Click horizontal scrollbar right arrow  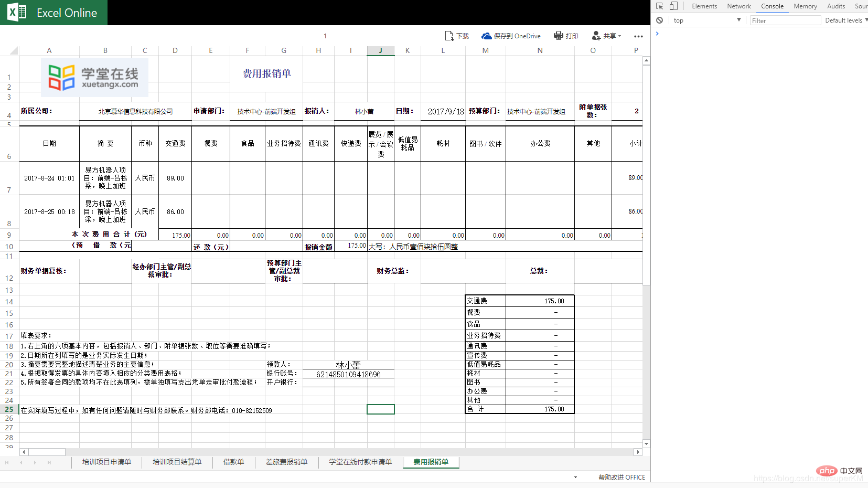coord(638,452)
